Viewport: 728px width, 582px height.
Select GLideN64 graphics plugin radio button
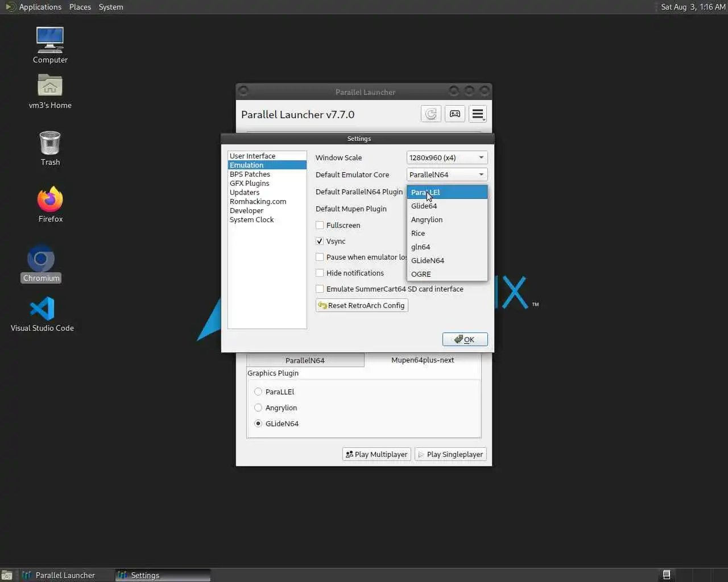(258, 423)
